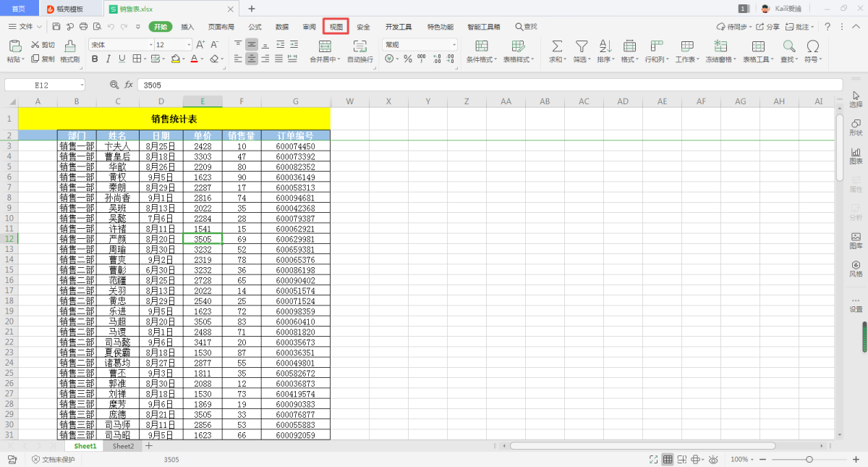Click the zoom slider handle in status bar
The image size is (868, 467).
809,460
